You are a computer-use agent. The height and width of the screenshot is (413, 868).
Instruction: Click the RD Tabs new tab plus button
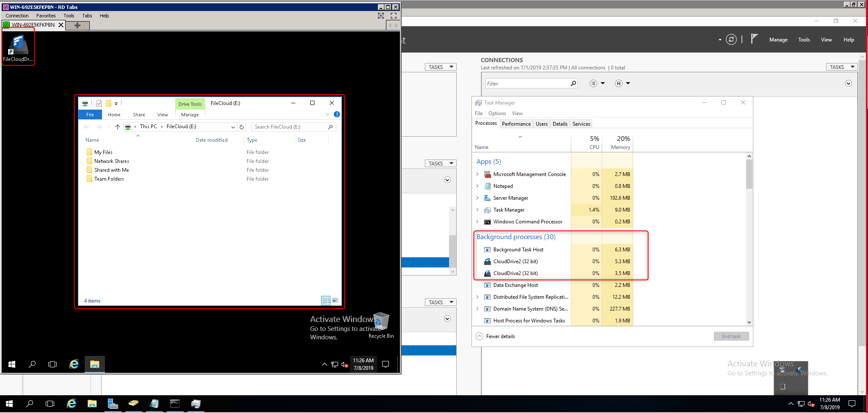(x=77, y=25)
